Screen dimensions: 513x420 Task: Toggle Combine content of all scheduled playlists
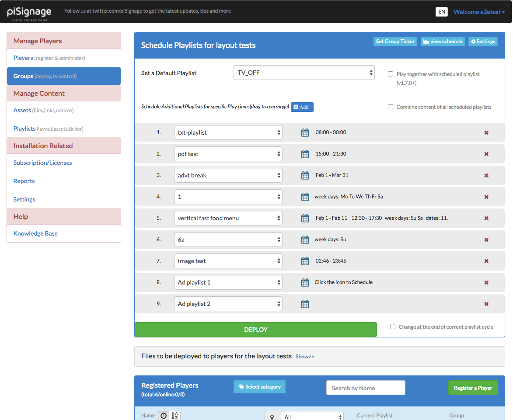pos(391,107)
